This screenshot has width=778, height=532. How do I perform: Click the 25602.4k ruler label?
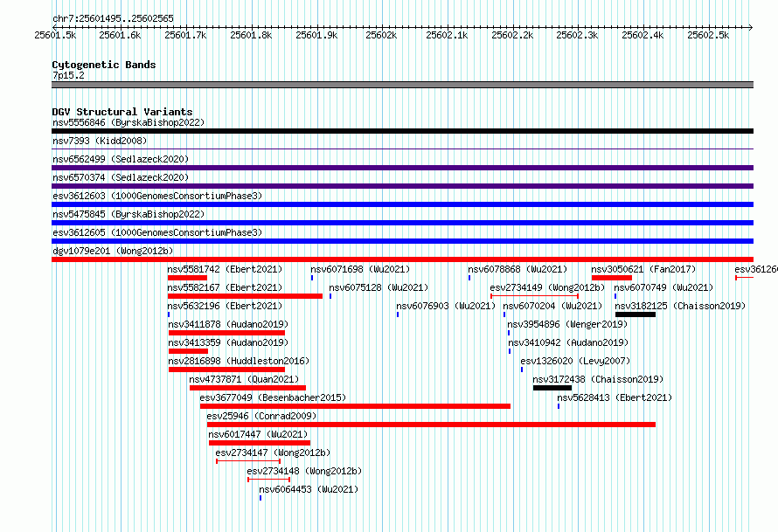643,35
